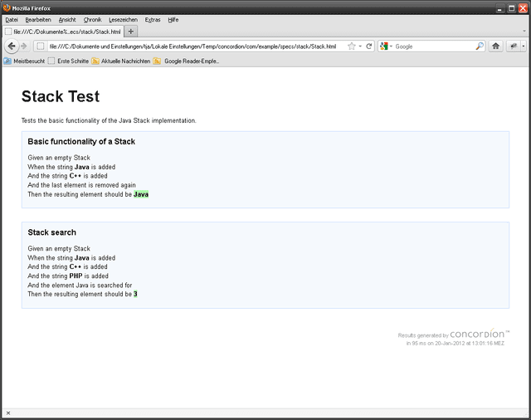Open a new tab with plus button
This screenshot has height=420, width=531.
(x=131, y=32)
